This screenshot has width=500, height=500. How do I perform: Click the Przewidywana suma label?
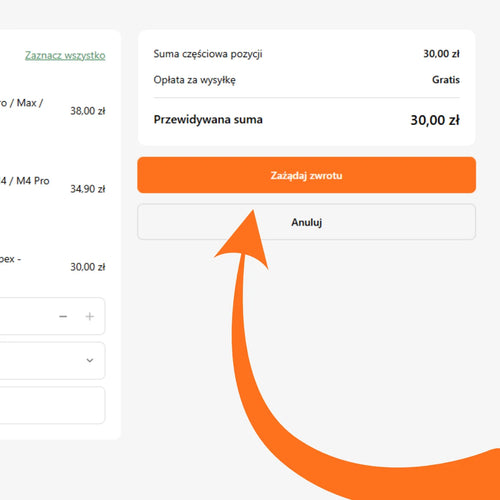point(208,120)
